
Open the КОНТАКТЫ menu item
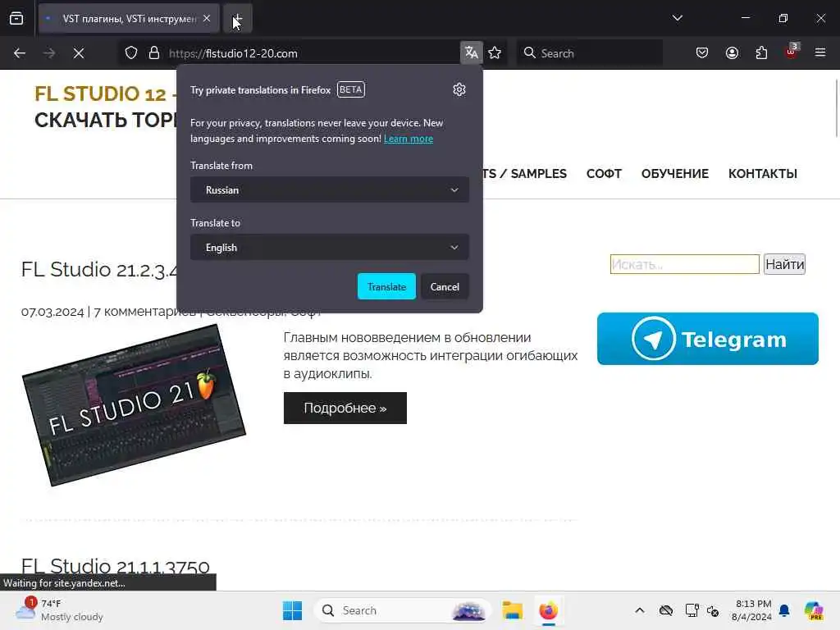point(762,174)
